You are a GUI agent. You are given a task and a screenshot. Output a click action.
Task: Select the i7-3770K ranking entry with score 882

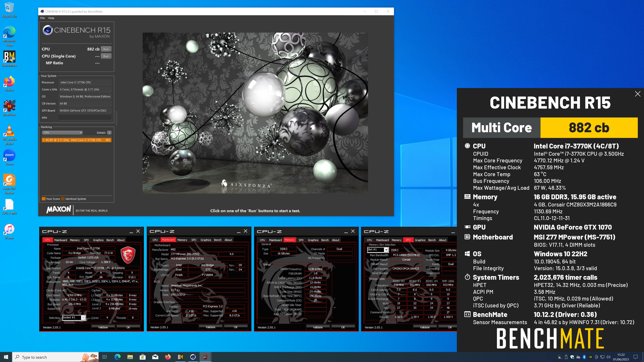point(76,140)
